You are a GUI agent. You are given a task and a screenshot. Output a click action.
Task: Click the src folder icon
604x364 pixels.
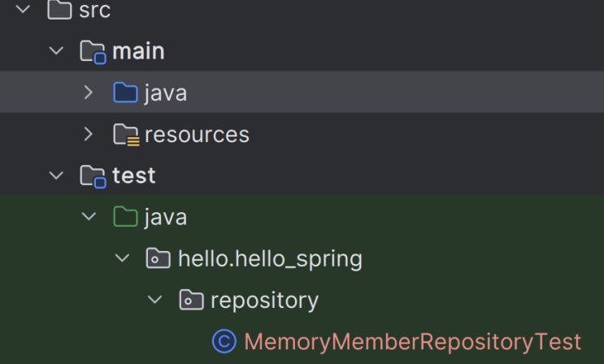point(59,11)
